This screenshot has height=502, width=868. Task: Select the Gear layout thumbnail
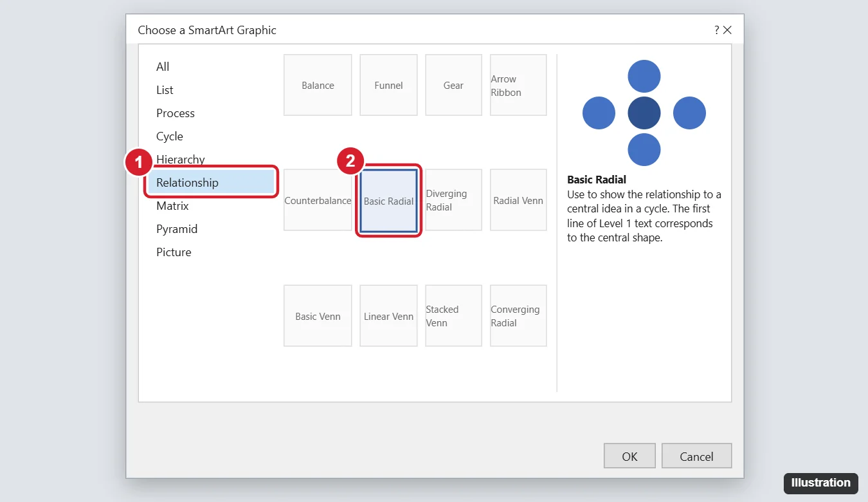point(453,85)
